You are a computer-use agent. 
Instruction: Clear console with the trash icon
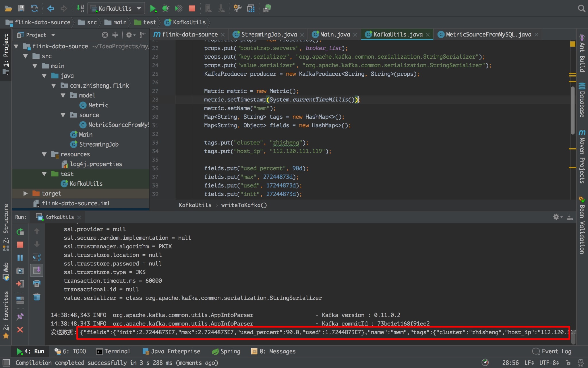click(x=37, y=297)
